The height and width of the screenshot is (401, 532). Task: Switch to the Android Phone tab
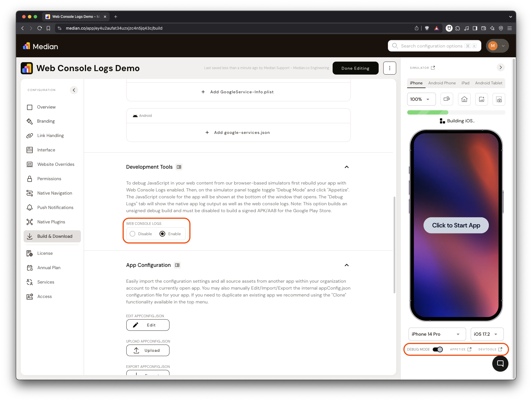(x=442, y=83)
